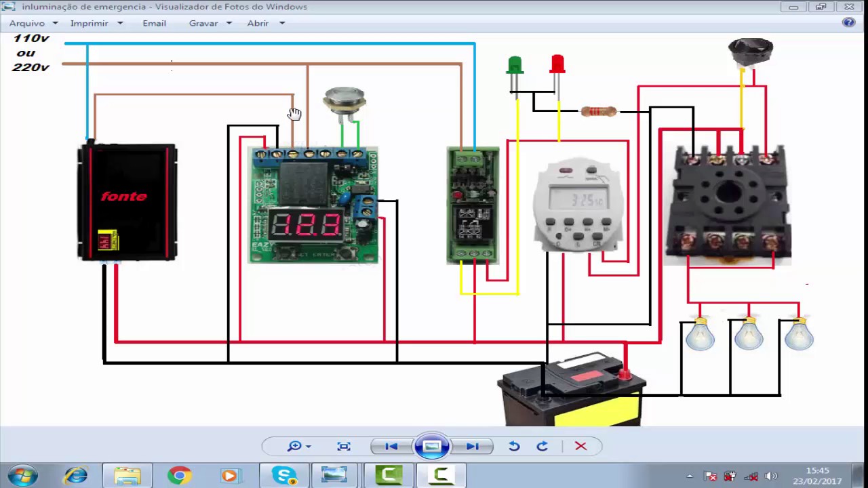Open Action Center flag icon
Viewport: 868px width, 488px height.
point(710,476)
